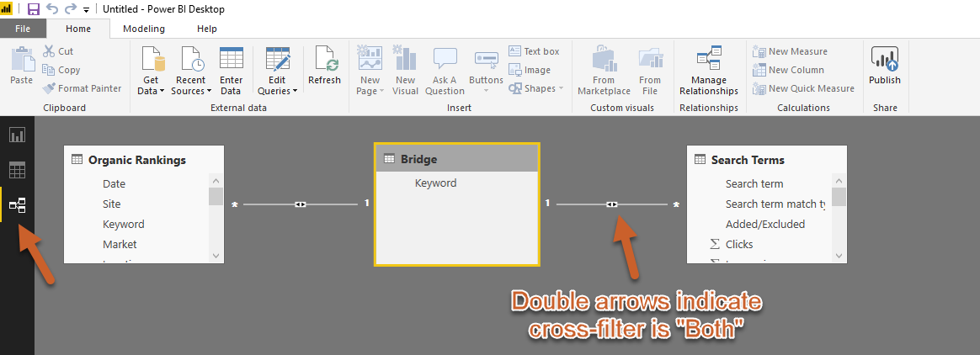980x355 pixels.
Task: Click Undo in the quick access toolbar
Action: click(52, 9)
